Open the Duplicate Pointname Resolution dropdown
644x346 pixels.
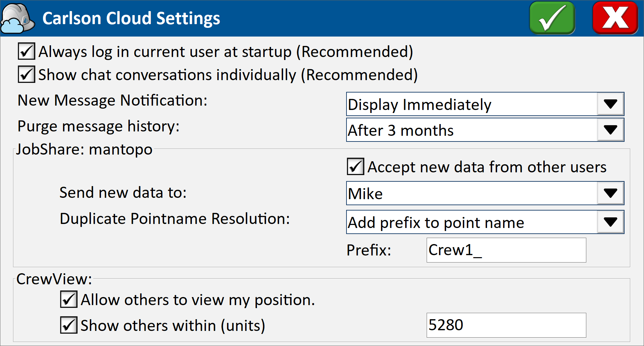pyautogui.click(x=485, y=222)
